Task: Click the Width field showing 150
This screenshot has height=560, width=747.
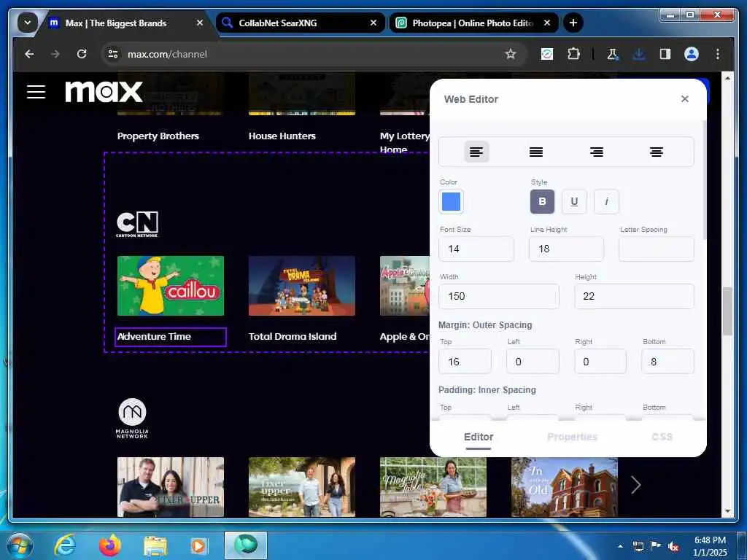Action: click(x=499, y=296)
